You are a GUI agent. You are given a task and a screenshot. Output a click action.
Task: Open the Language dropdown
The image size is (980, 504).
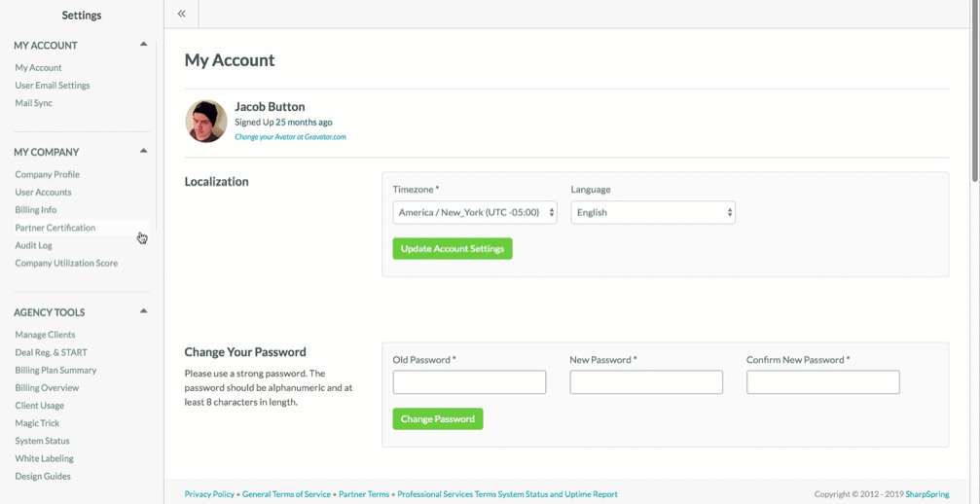(653, 212)
